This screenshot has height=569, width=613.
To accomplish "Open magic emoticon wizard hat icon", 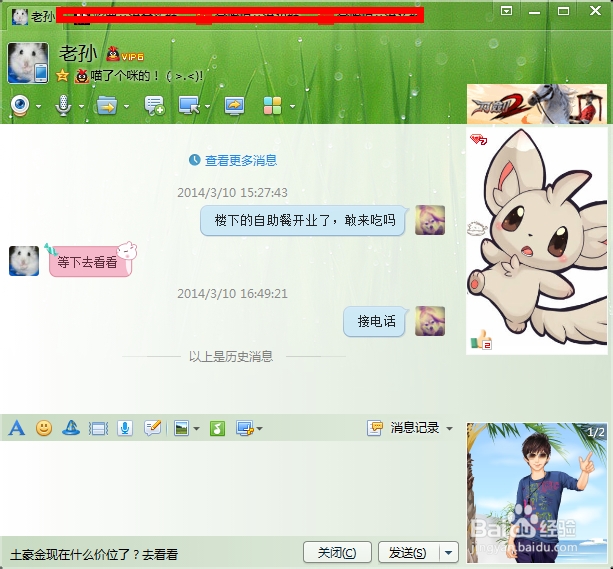I will (x=71, y=428).
